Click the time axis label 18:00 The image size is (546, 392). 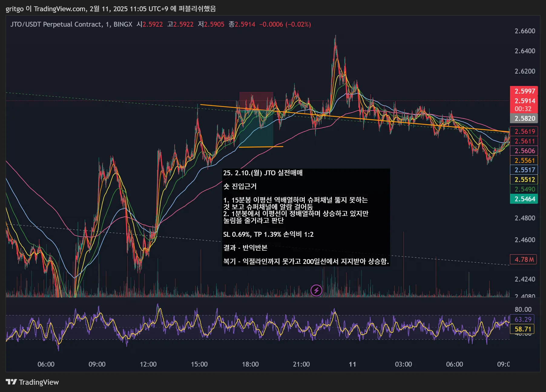coord(250,364)
